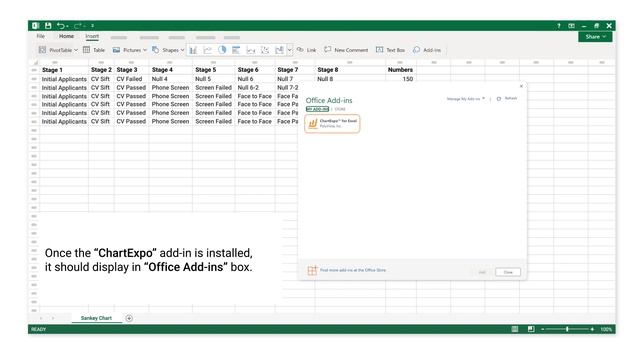Click the Link button in ribbon

(x=307, y=50)
